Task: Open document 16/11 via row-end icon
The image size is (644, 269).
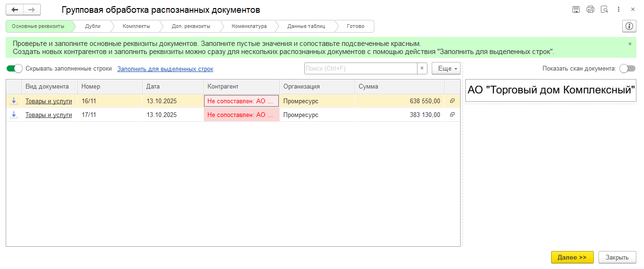Action: (x=452, y=101)
